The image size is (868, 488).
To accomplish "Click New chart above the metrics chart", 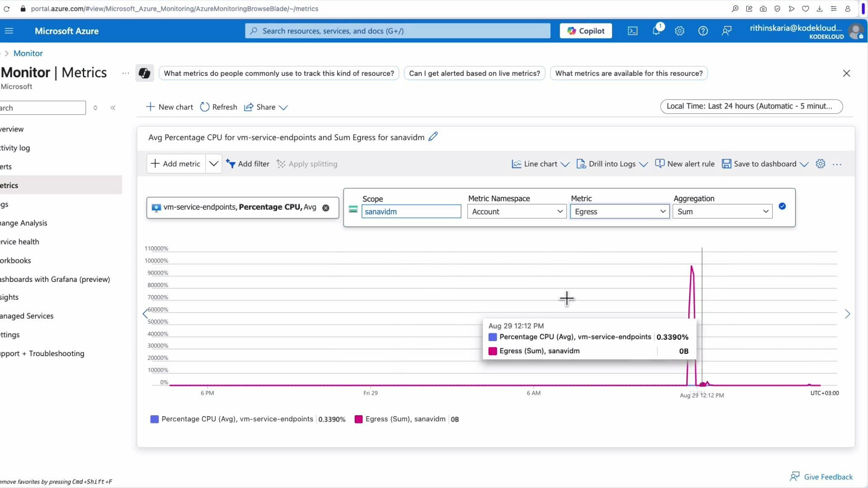I will point(169,107).
